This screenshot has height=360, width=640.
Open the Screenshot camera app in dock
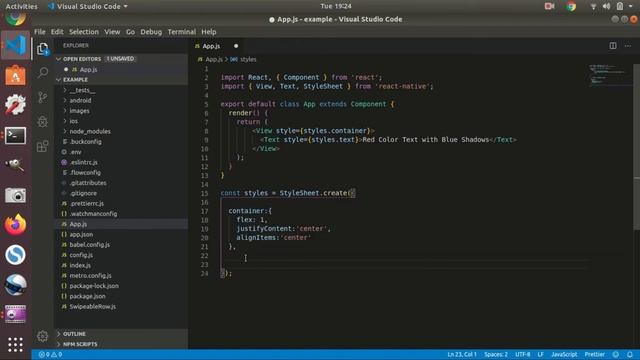tap(15, 195)
